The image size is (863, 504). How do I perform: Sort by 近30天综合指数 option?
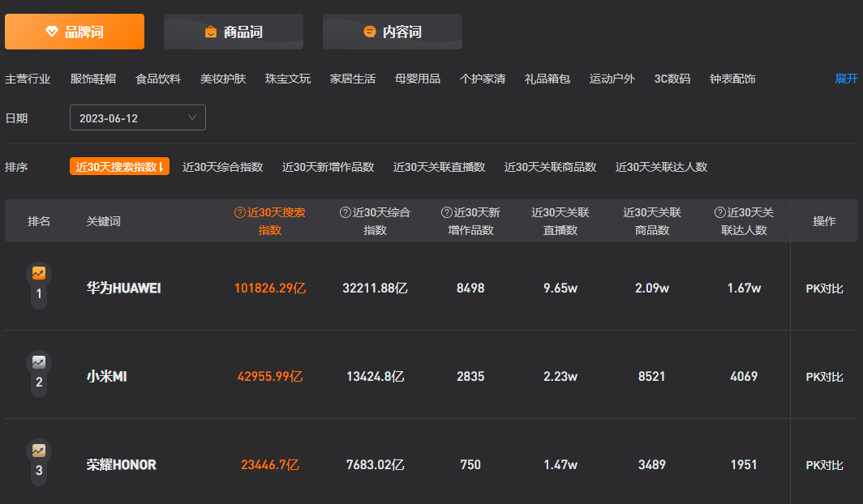point(223,167)
